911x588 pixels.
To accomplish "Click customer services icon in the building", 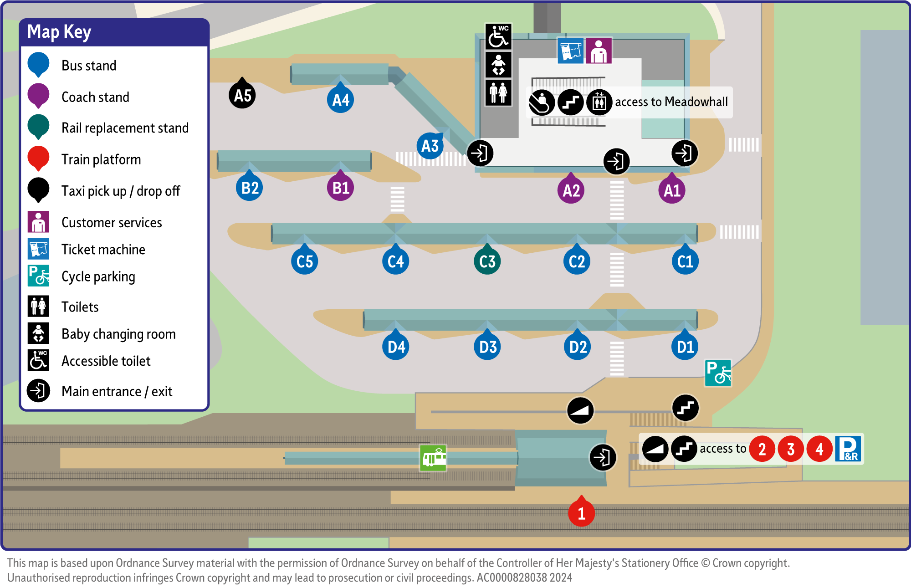I will tap(599, 51).
